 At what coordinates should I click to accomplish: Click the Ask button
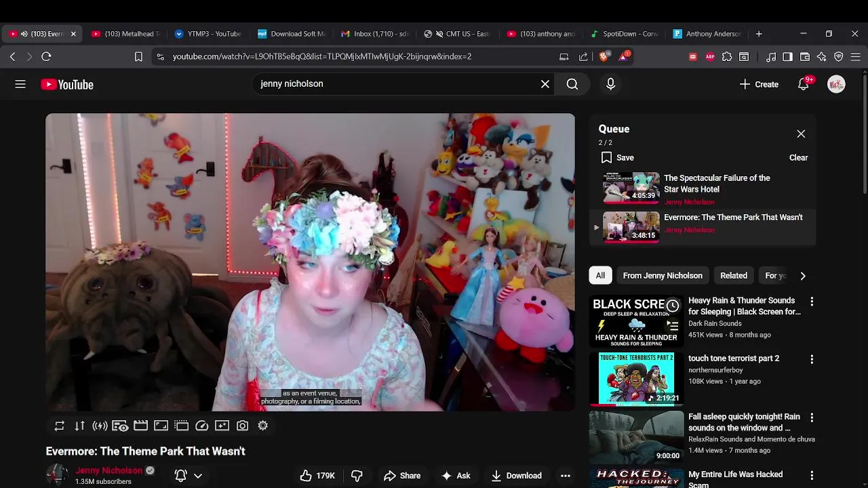click(x=456, y=476)
